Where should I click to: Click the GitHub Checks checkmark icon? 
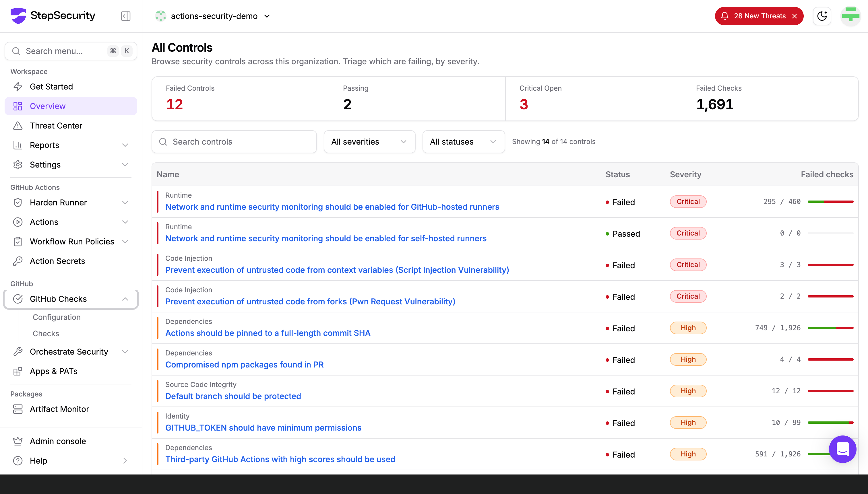(18, 299)
